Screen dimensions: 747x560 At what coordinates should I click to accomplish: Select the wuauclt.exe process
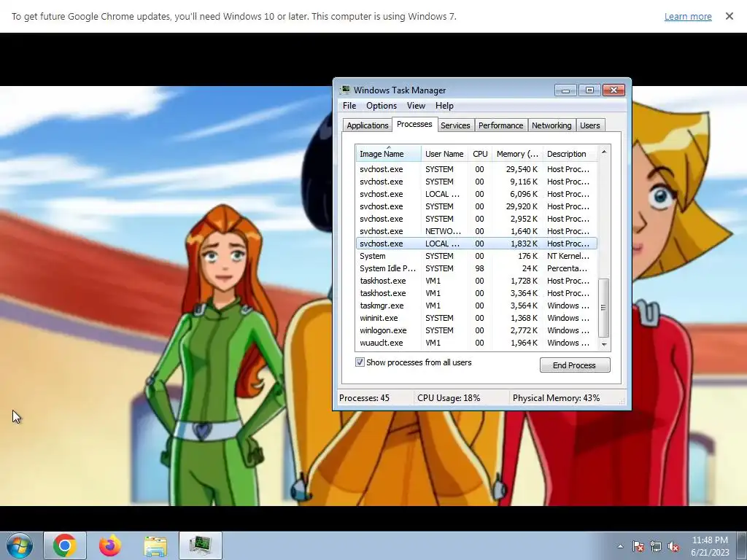476,343
